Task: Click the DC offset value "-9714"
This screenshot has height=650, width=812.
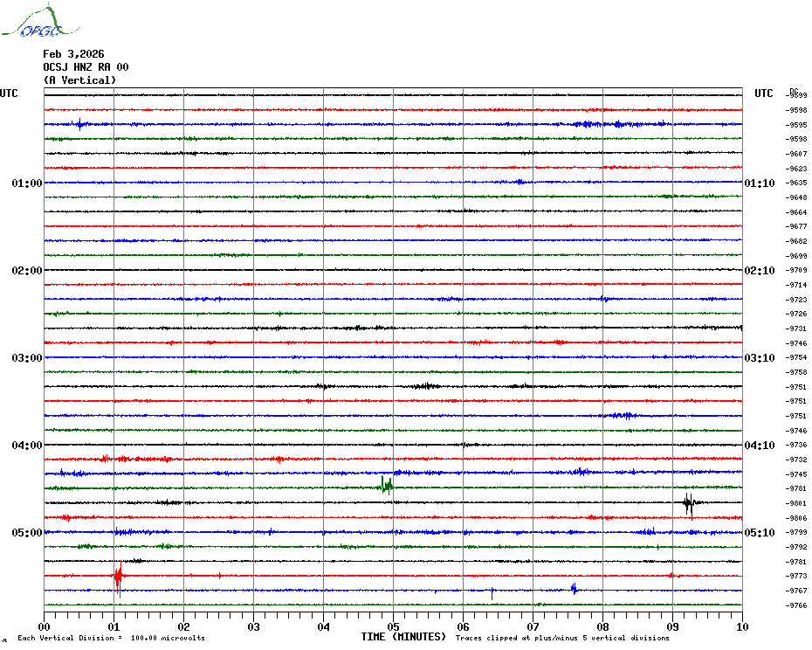Action: (x=796, y=285)
